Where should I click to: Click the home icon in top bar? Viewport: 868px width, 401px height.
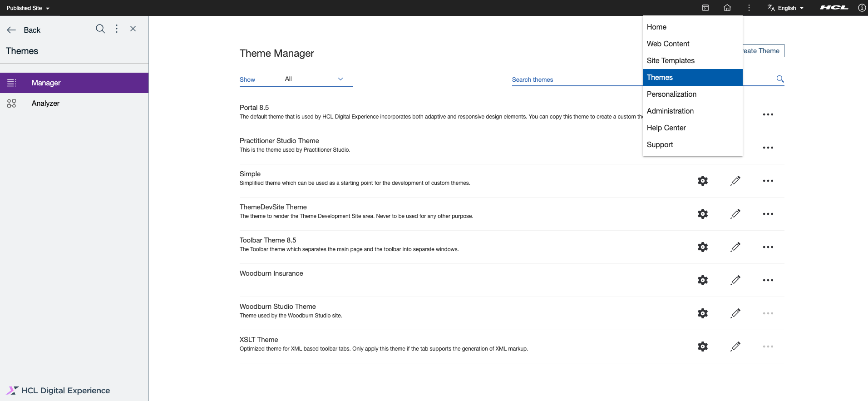(x=727, y=8)
